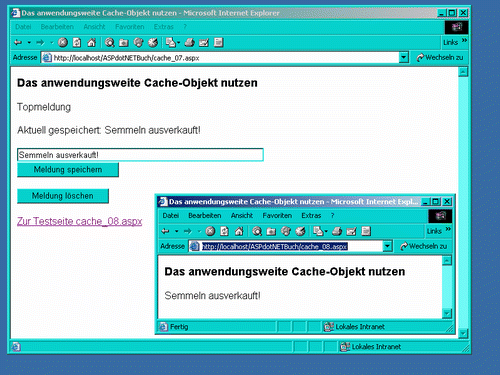Screen dimensions: 500x375
Task: Open Datei menu in front window
Action: tap(171, 216)
